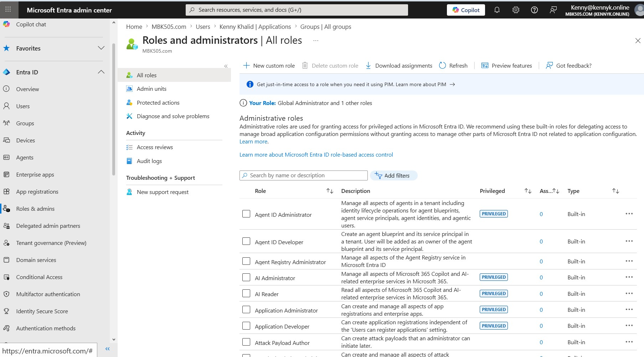The height and width of the screenshot is (357, 644).
Task: Click Learn more about role-based access control
Action: tap(316, 154)
